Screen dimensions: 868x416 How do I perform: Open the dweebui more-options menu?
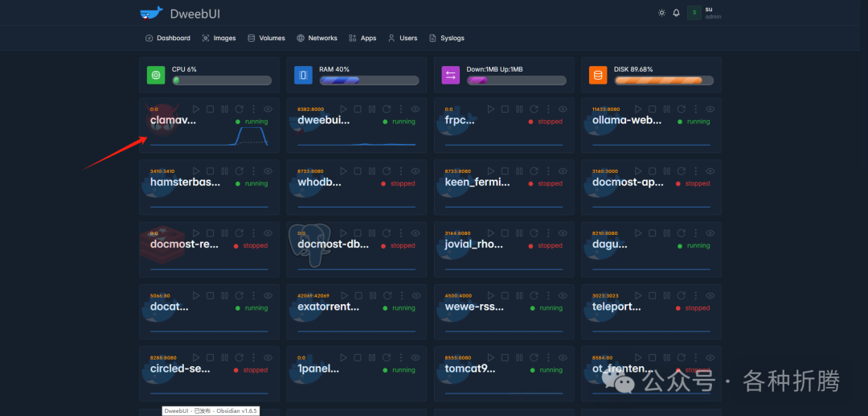coord(401,109)
